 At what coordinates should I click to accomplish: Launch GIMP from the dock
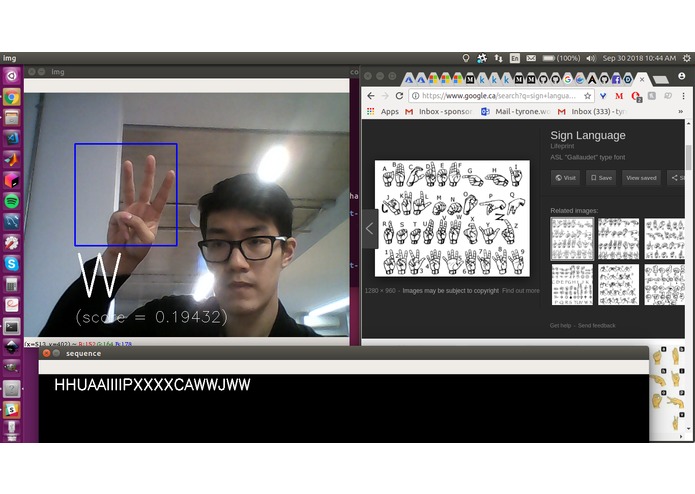click(12, 368)
